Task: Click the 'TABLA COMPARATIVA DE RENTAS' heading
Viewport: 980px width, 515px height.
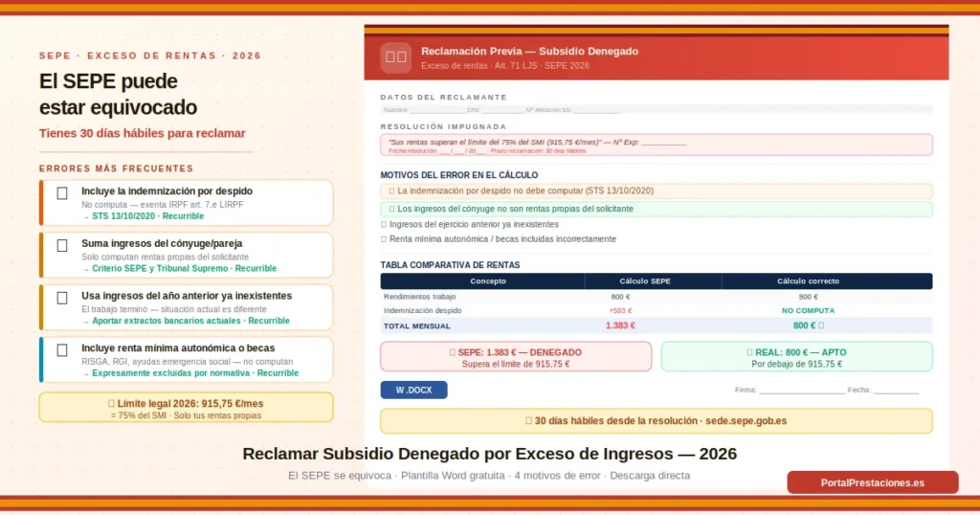Action: click(x=450, y=265)
